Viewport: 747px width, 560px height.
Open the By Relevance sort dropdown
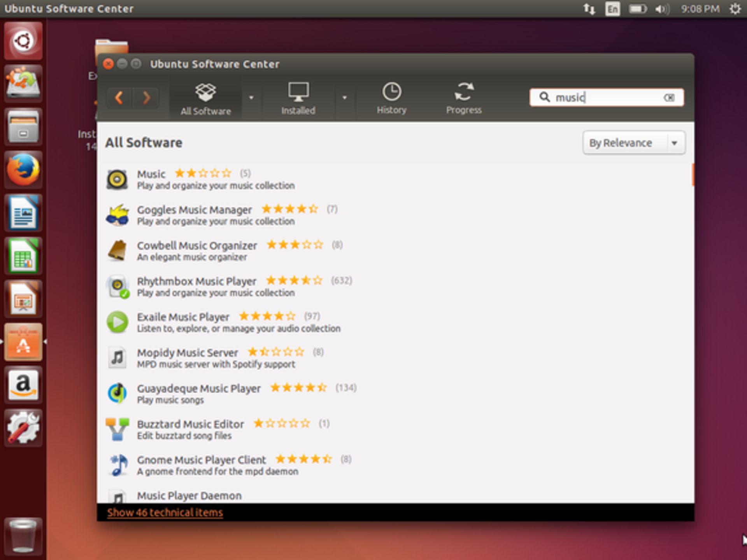(x=634, y=143)
